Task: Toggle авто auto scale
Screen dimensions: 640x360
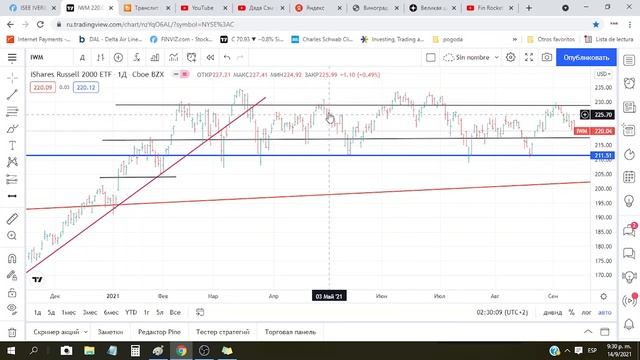Action: tap(604, 312)
